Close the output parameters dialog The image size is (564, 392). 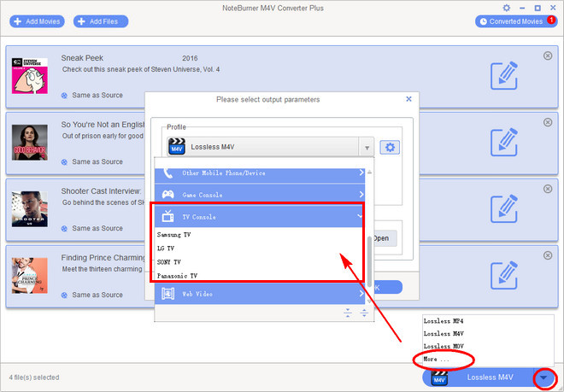[x=408, y=99]
